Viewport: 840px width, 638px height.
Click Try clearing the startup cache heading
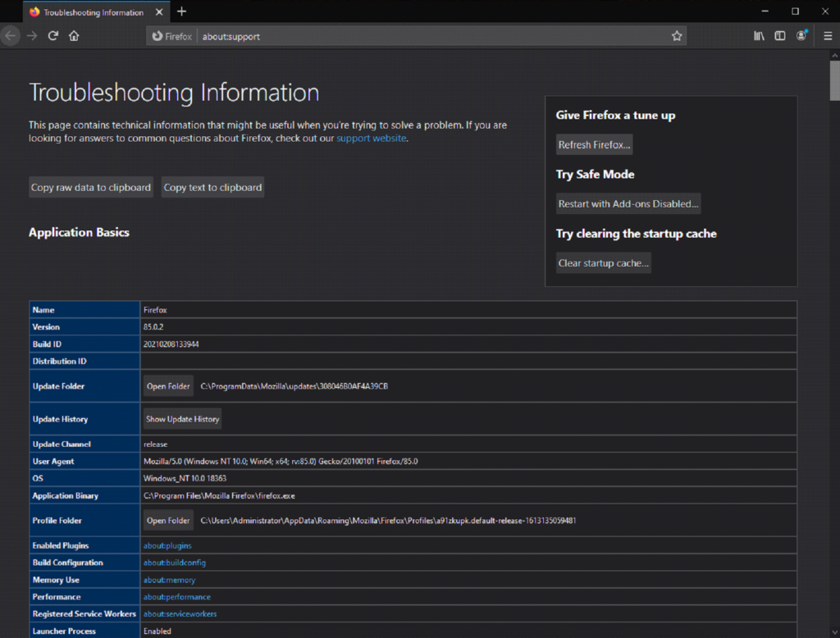click(x=637, y=234)
